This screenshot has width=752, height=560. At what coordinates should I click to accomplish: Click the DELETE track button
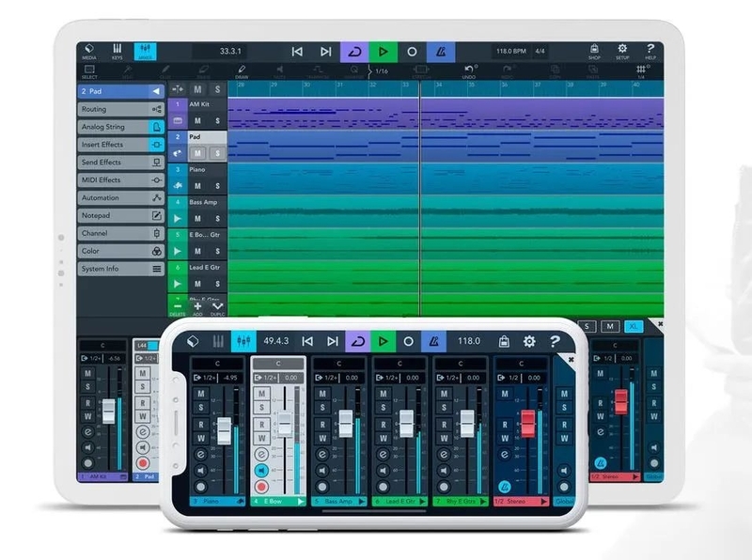[178, 308]
